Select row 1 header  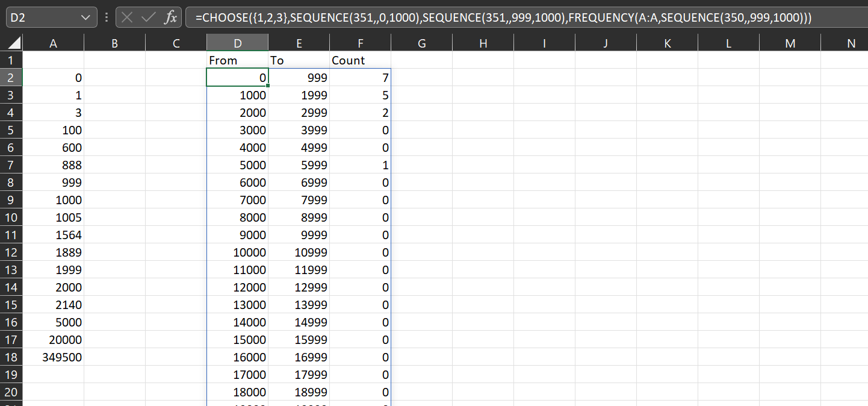11,60
